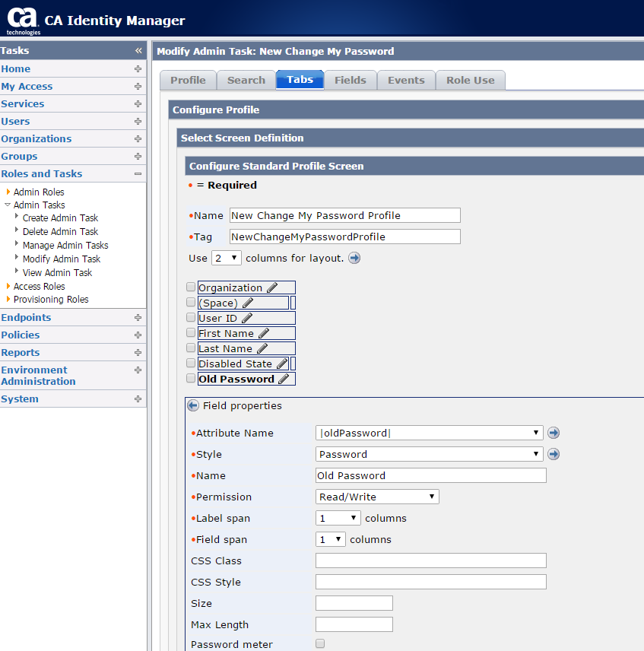Viewport: 644px width, 651px height.
Task: Switch to the Fields tab
Action: (351, 80)
